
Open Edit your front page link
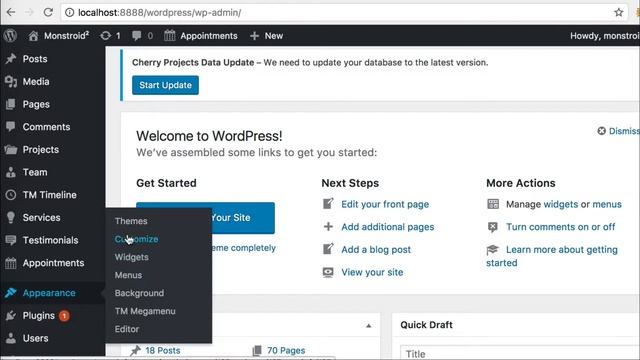pos(385,204)
